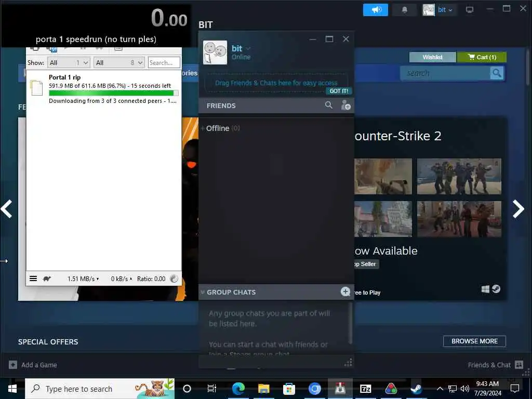View bottom-left Counter-Strike 2 screenshot

pos(383,219)
